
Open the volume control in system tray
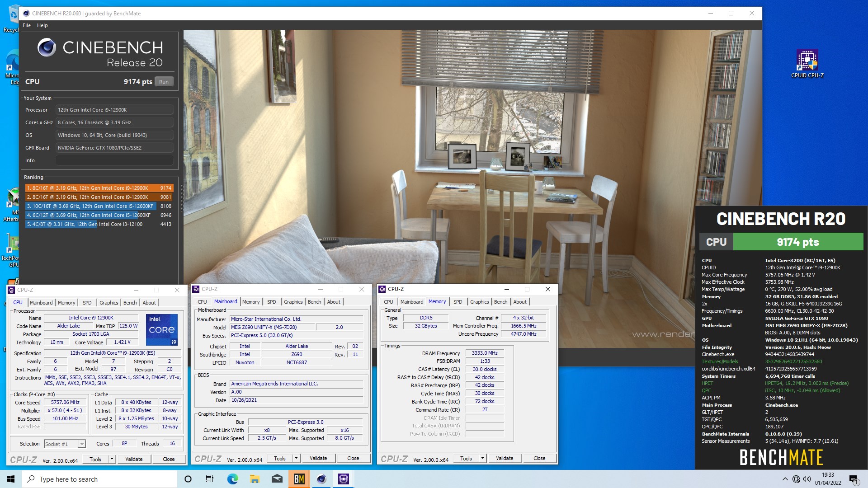[807, 479]
